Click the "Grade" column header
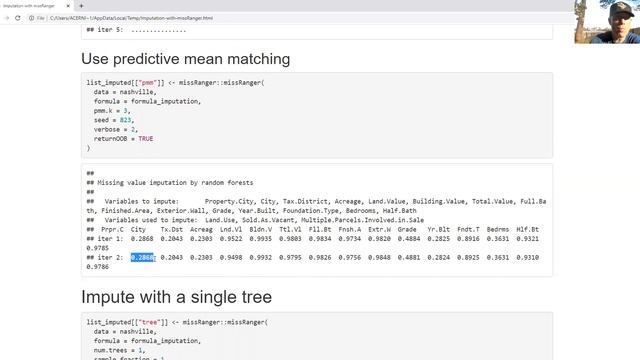Screen dimensions: 640x360 tap(407, 229)
